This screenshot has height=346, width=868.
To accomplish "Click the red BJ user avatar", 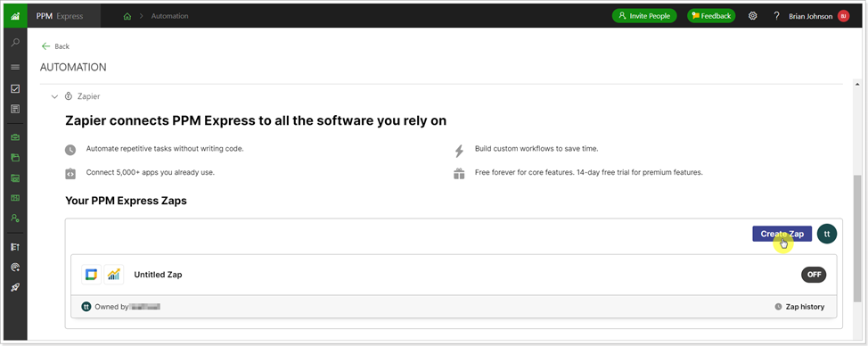I will tap(843, 16).
